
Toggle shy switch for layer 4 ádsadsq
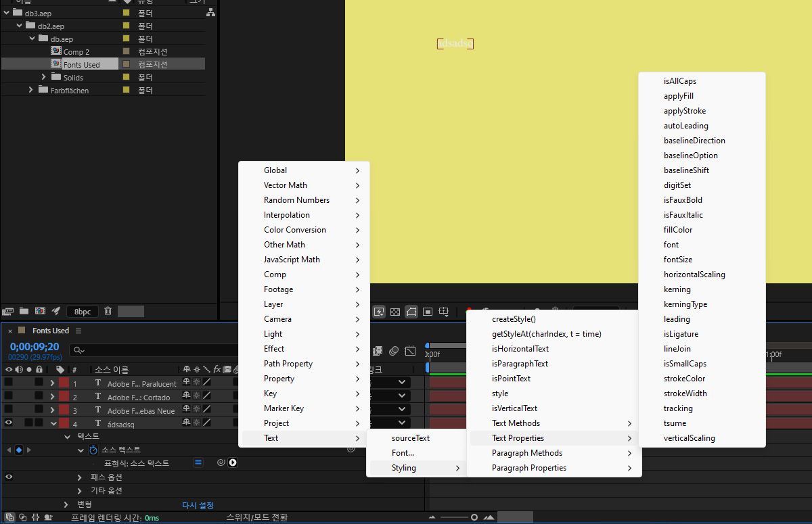point(186,423)
